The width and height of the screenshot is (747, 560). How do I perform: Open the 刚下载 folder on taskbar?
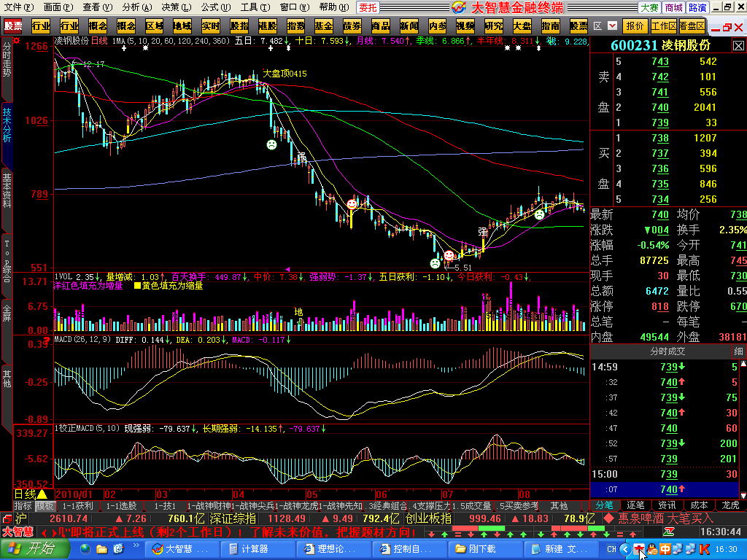(x=484, y=549)
